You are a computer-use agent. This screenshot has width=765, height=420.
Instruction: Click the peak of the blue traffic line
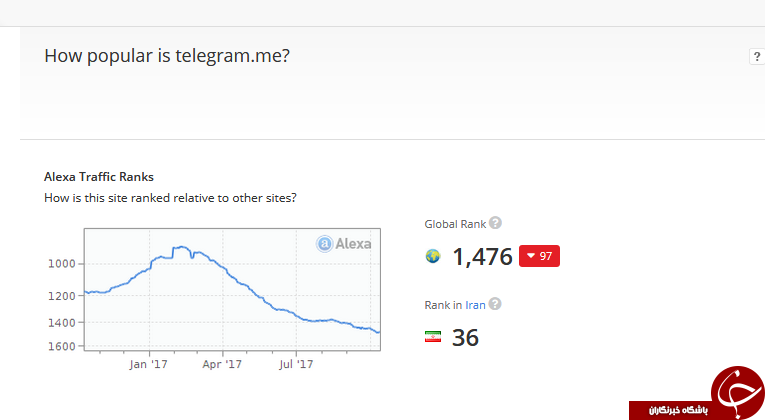pyautogui.click(x=181, y=247)
